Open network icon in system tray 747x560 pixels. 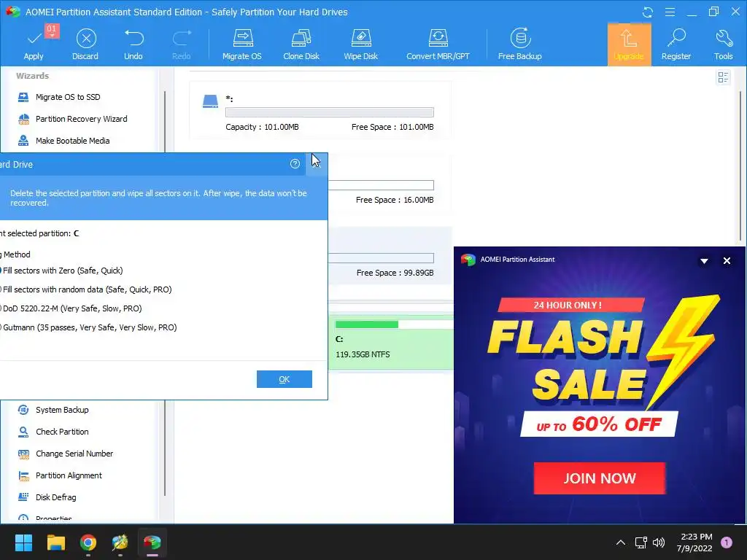[x=640, y=542]
